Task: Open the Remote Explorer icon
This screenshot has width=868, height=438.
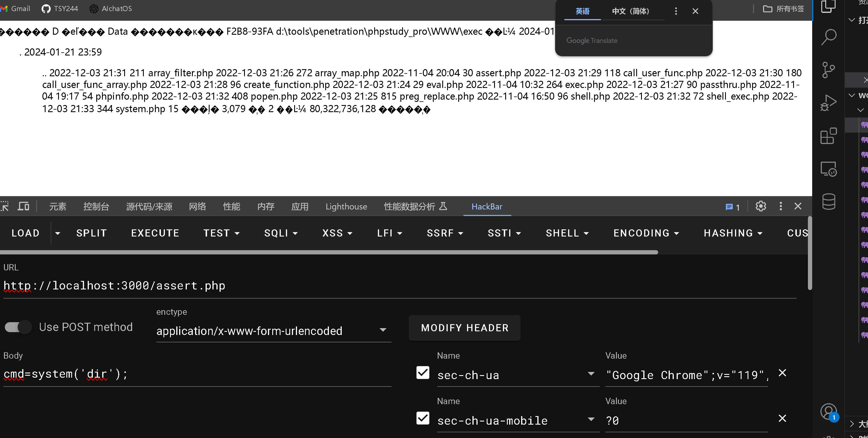Action: click(829, 169)
